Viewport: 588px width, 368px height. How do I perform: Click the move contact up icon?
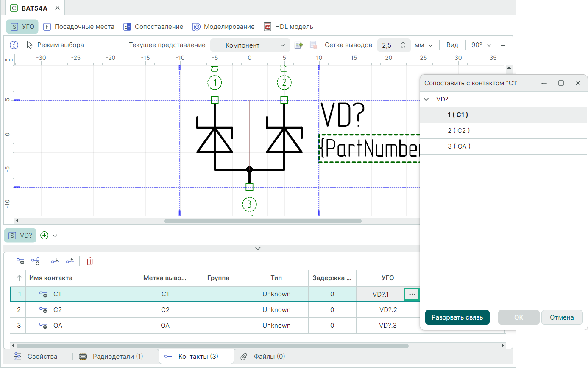click(x=70, y=261)
